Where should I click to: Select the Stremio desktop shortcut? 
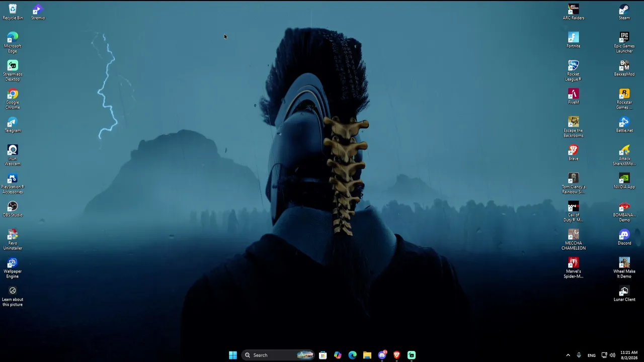[x=38, y=12]
